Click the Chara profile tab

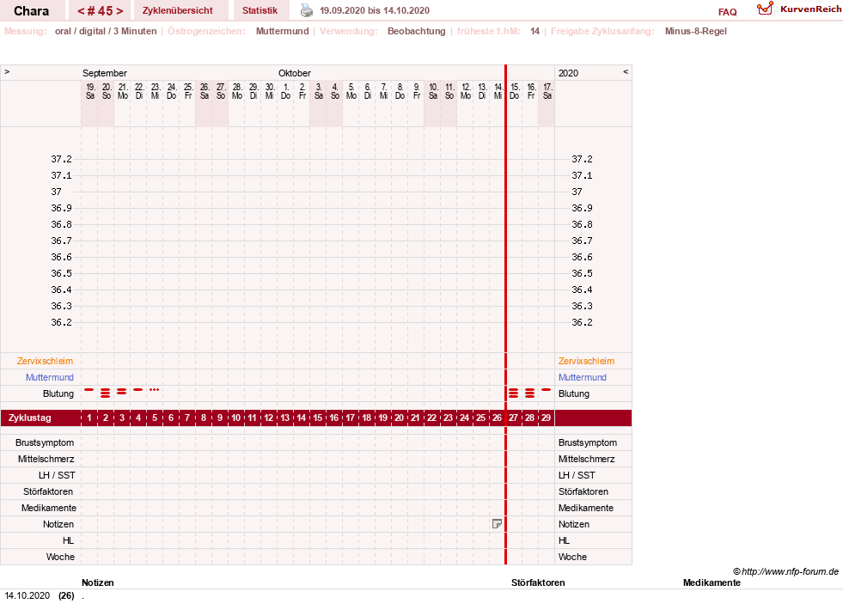[31, 11]
